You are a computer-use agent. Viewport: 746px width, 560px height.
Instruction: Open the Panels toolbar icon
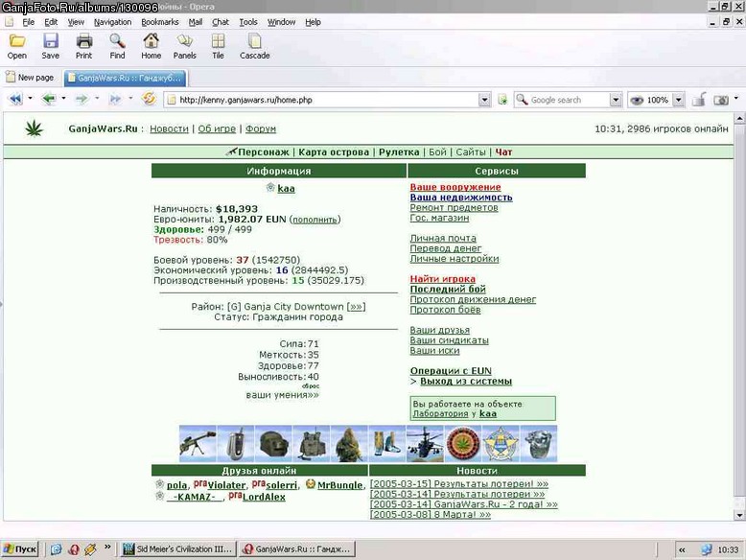pyautogui.click(x=185, y=41)
